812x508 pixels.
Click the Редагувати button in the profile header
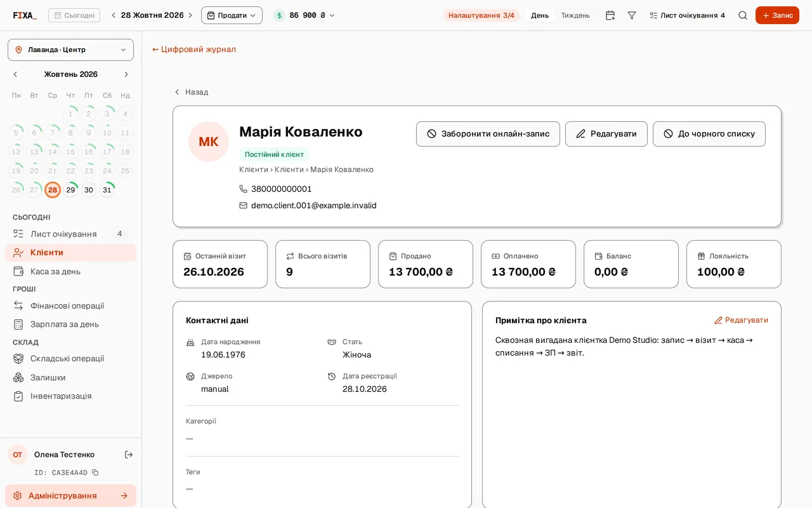(x=606, y=134)
